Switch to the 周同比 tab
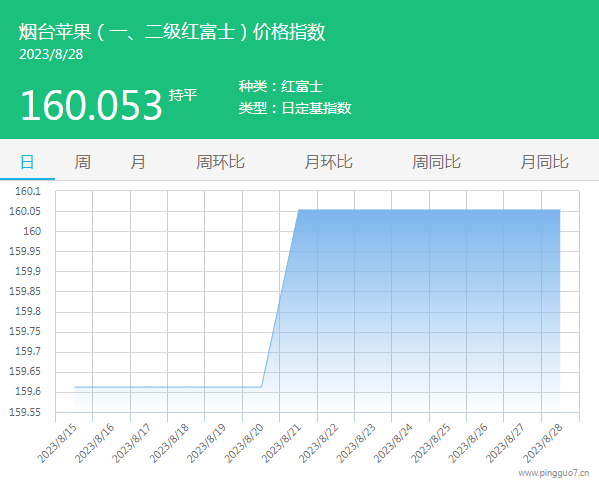Image resolution: width=599 pixels, height=484 pixels. click(436, 162)
